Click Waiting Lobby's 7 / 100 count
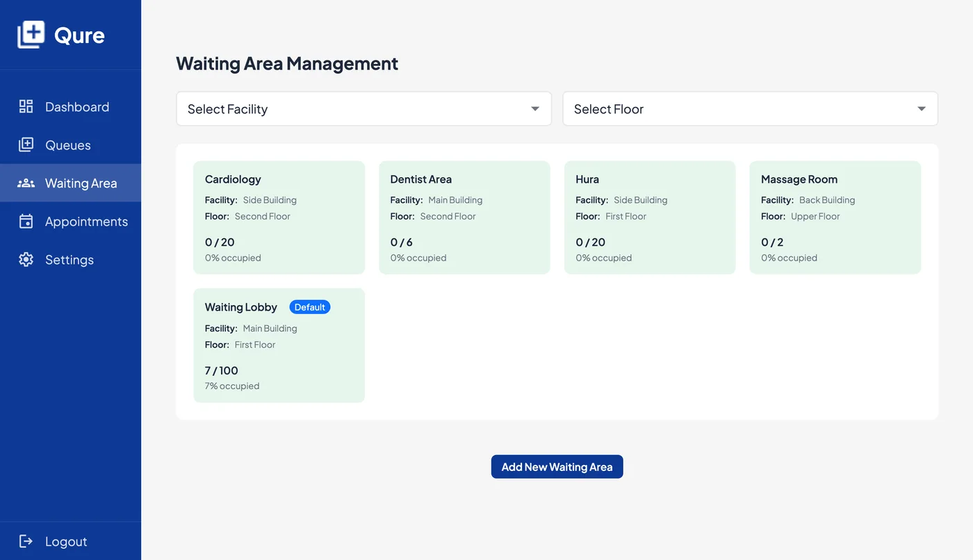 pyautogui.click(x=222, y=370)
